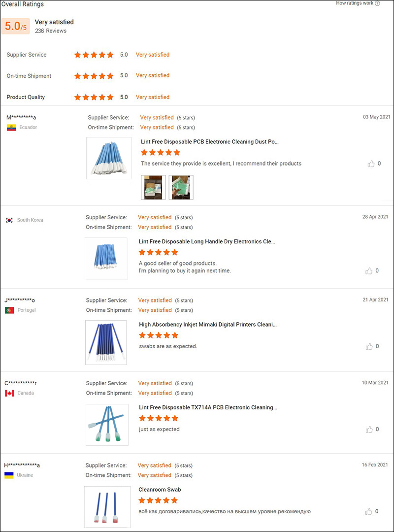Click Very satisfied next to Supplier Service rating
394x532 pixels.
click(x=152, y=55)
